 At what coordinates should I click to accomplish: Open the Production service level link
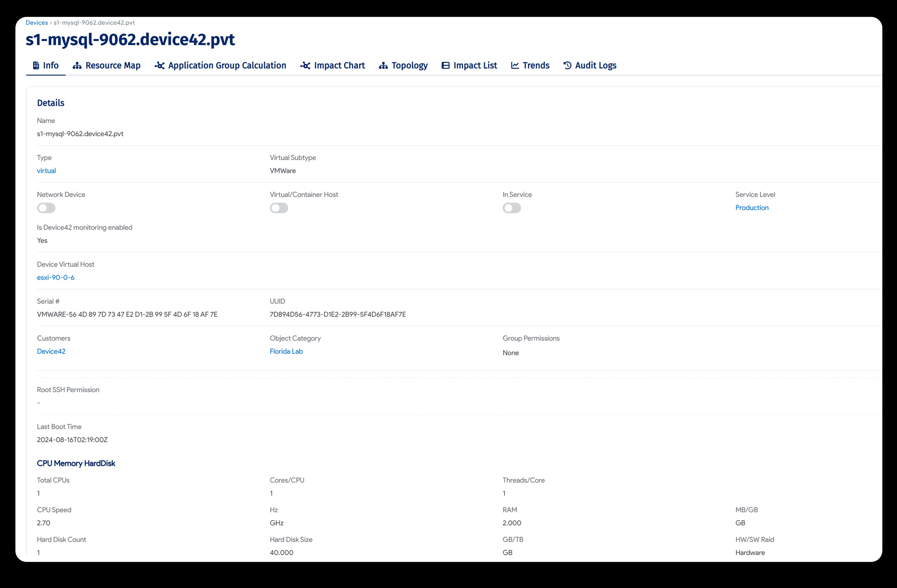(752, 208)
